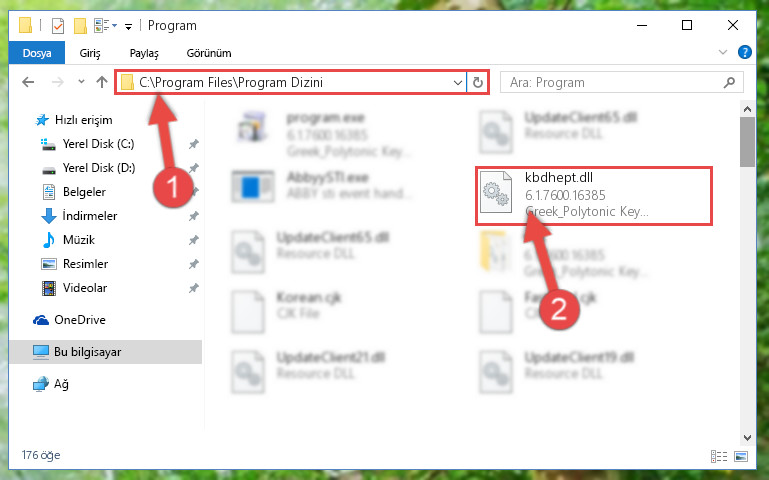Screen dimensions: 769x480
Task: Select Yerel Disk (C:) in sidebar
Action: pos(98,144)
